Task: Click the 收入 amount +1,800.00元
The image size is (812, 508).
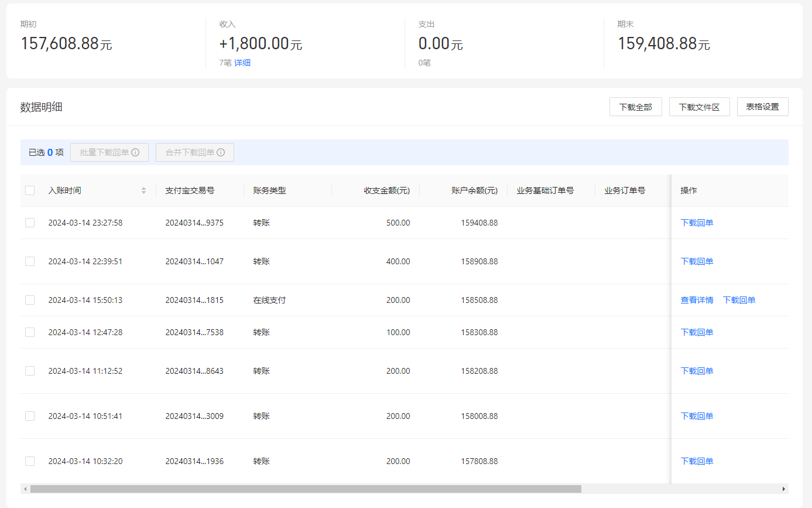Action: [x=261, y=44]
